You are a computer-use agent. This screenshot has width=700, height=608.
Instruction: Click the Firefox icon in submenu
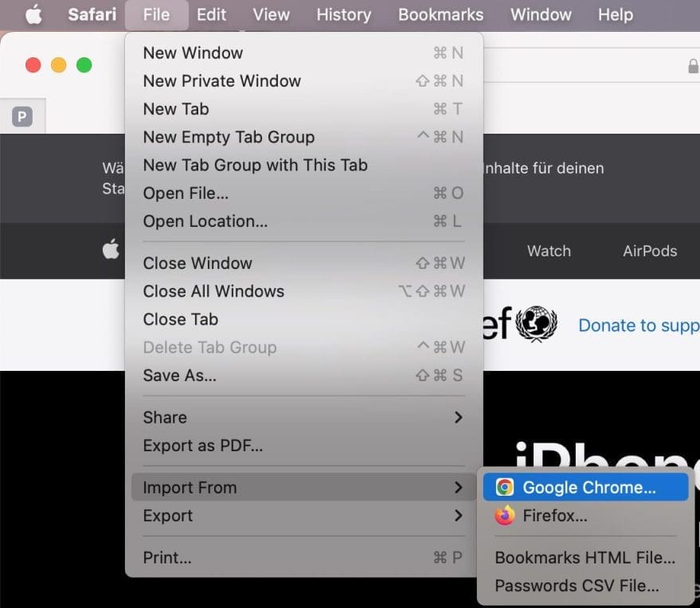click(x=505, y=516)
